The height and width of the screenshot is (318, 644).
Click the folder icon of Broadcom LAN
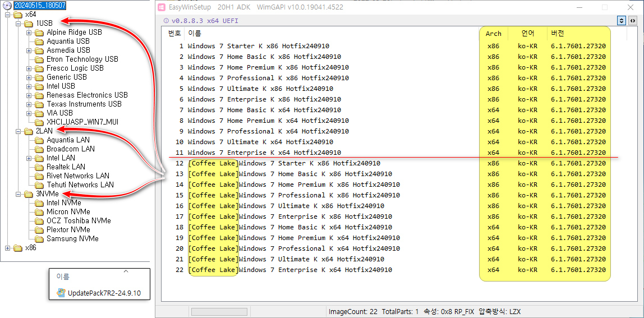pos(39,149)
